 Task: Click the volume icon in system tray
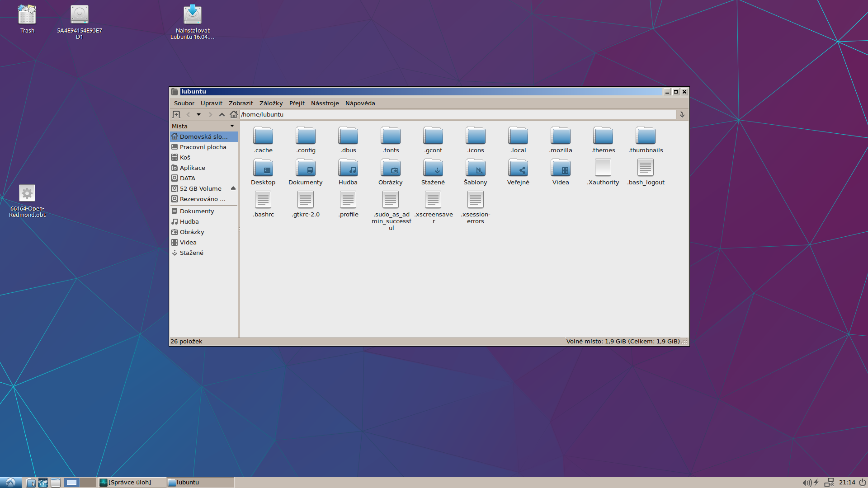click(x=806, y=483)
